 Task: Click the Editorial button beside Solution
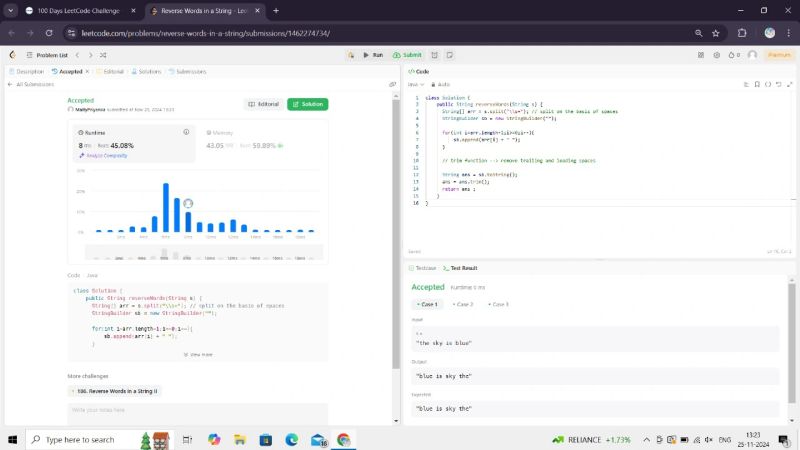pyautogui.click(x=264, y=104)
